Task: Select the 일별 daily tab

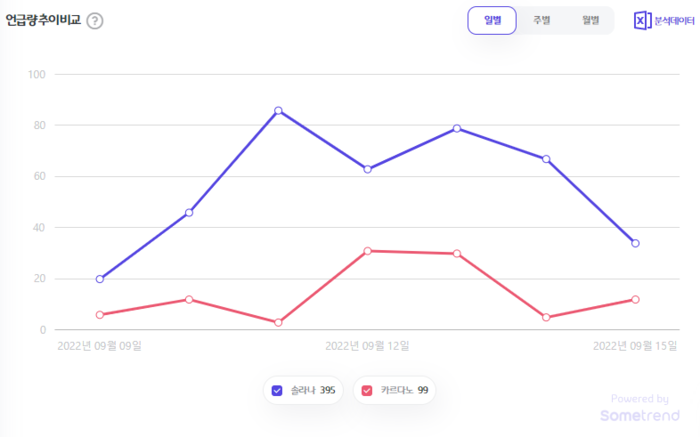Action: (492, 20)
